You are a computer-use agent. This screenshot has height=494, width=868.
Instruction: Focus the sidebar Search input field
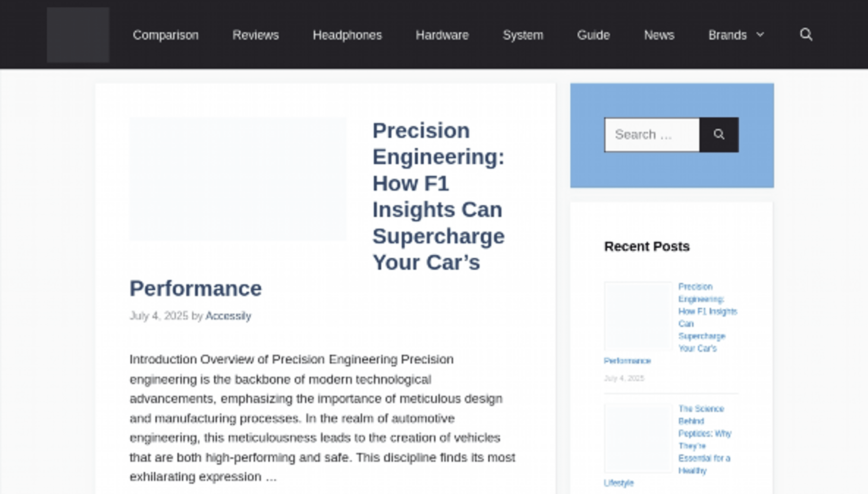click(x=652, y=135)
